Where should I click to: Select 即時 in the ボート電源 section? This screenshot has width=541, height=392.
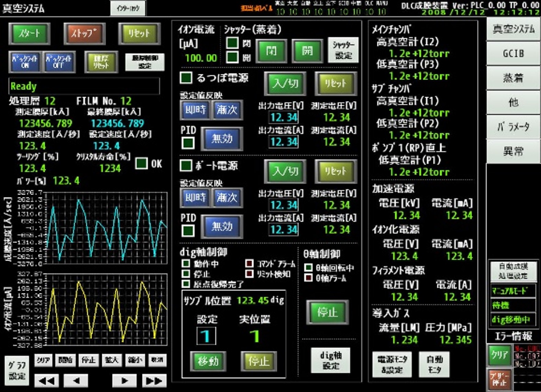click(x=196, y=197)
